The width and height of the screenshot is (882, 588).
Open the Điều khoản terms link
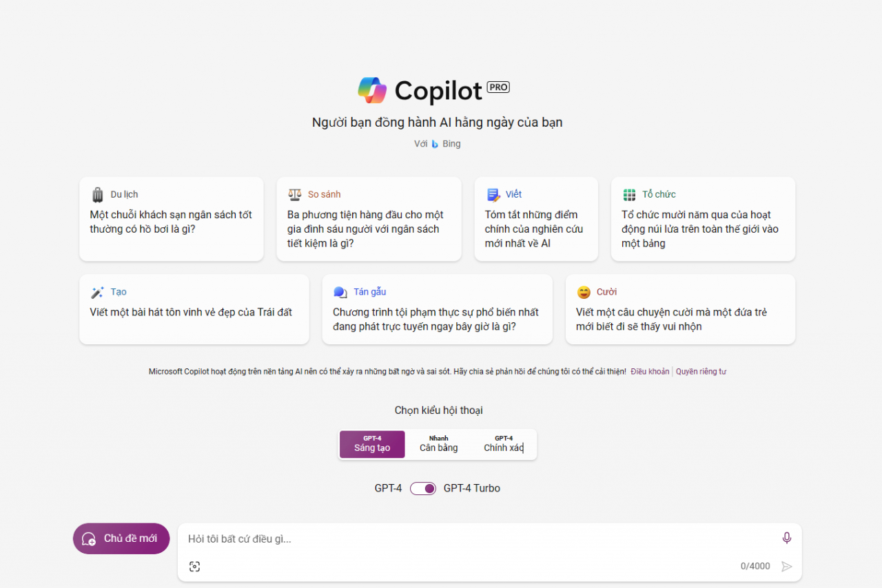tap(650, 371)
